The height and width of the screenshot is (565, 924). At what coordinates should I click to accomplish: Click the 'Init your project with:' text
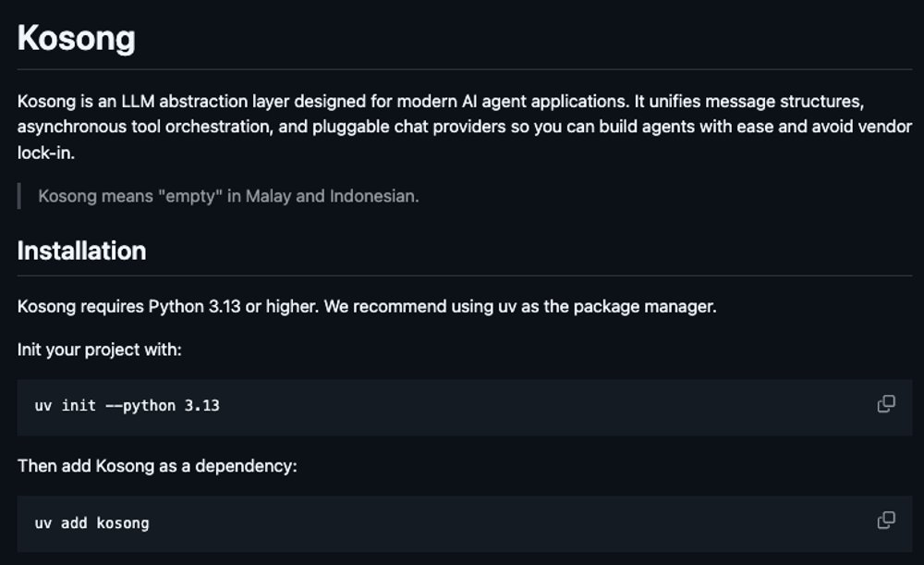point(100,350)
